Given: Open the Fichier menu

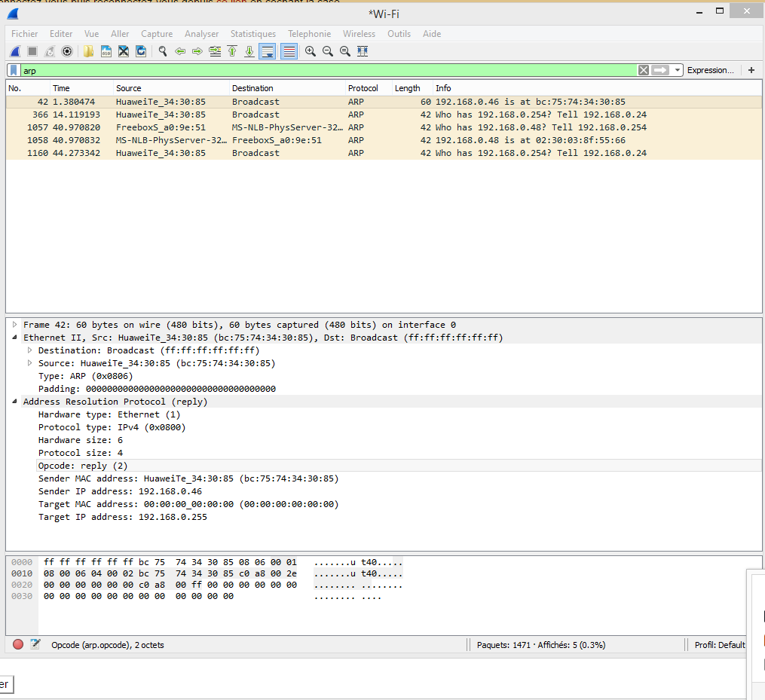Looking at the screenshot, I should click(24, 34).
